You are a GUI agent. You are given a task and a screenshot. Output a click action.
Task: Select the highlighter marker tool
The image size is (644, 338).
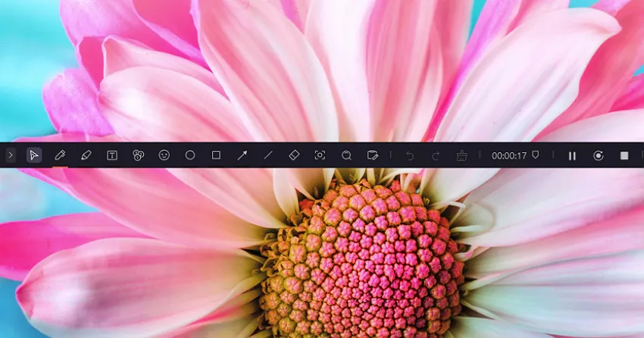[x=86, y=155]
